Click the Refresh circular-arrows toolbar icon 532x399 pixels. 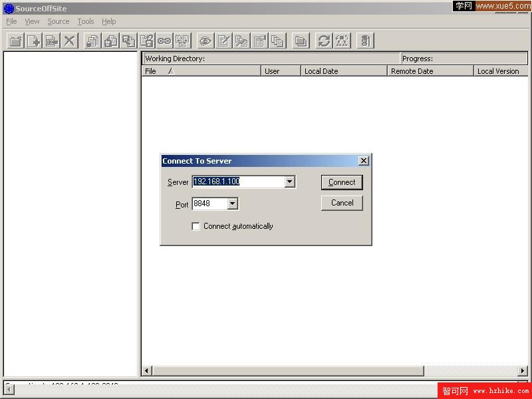[324, 41]
